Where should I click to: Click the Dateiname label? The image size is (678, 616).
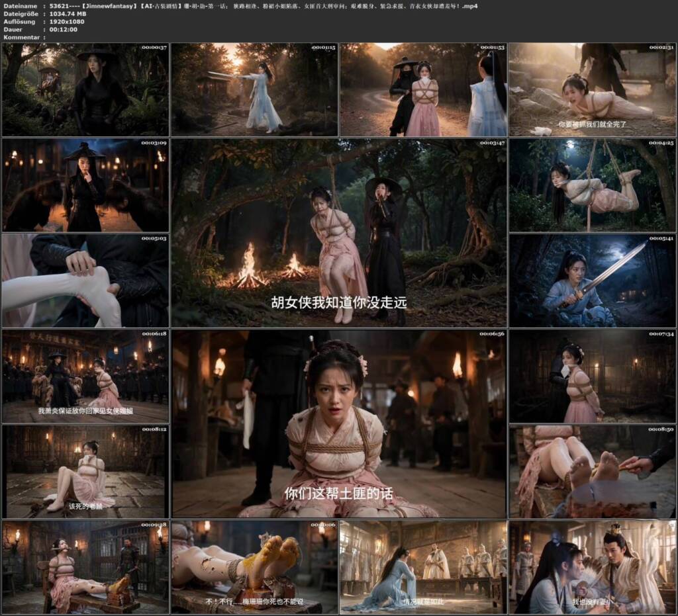coord(19,6)
